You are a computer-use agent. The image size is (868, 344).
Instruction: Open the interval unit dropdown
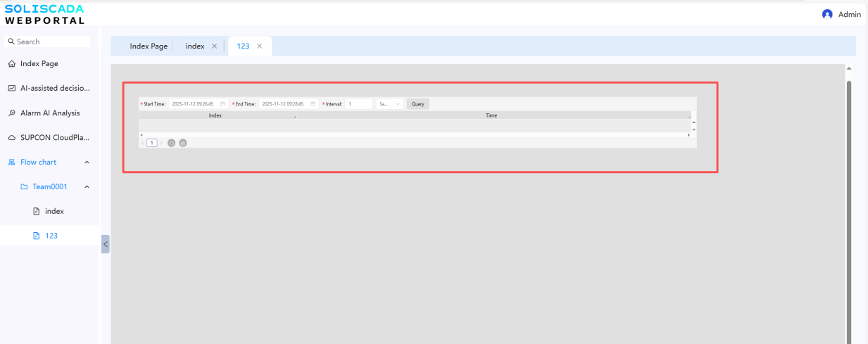(x=389, y=104)
